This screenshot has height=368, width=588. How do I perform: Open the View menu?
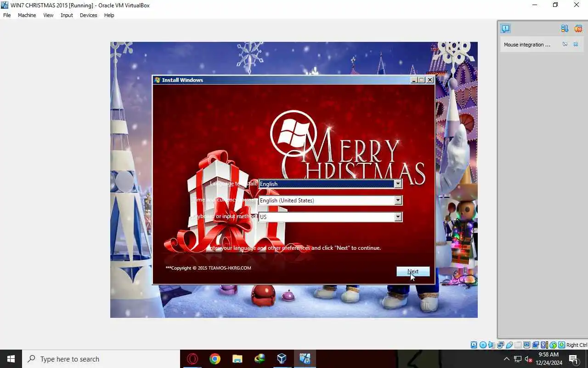[x=48, y=15]
